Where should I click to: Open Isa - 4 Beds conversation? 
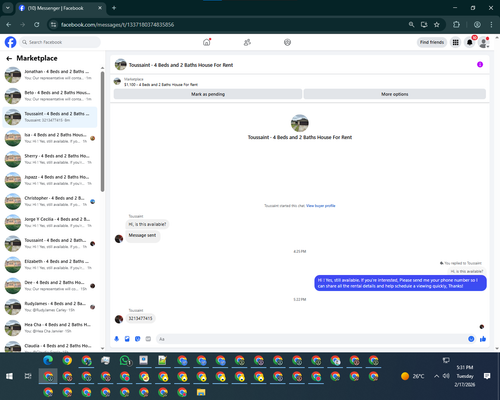point(50,138)
